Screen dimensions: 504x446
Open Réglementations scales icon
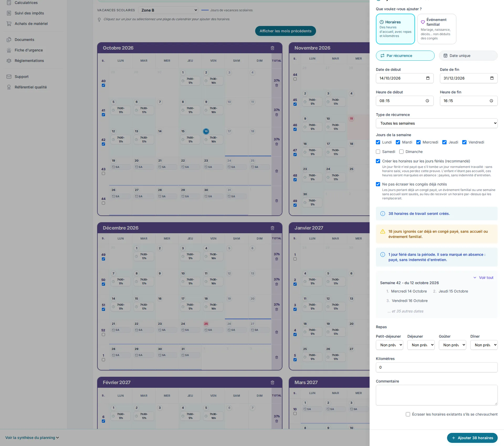[x=9, y=61]
